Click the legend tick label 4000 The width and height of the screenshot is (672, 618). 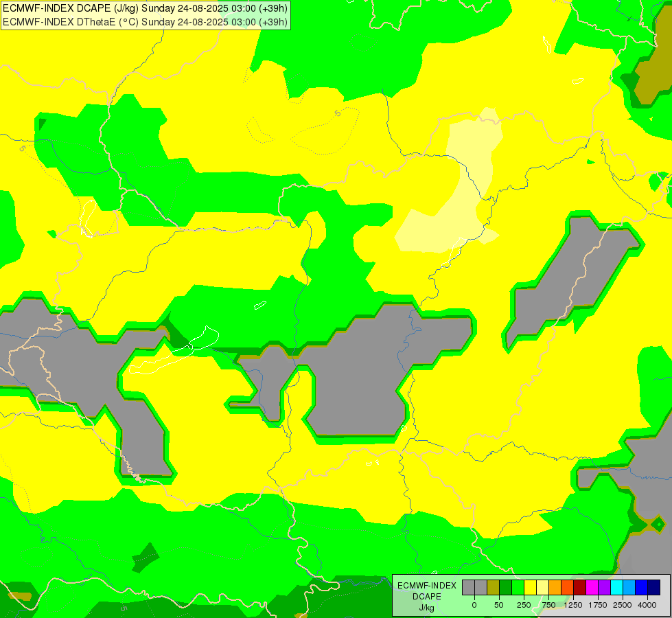(x=647, y=605)
